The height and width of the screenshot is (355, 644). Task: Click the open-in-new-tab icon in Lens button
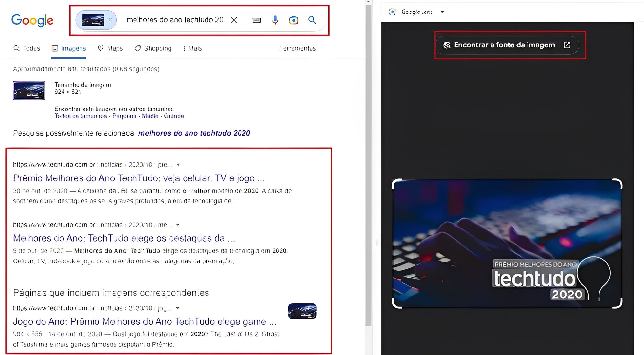pyautogui.click(x=567, y=45)
